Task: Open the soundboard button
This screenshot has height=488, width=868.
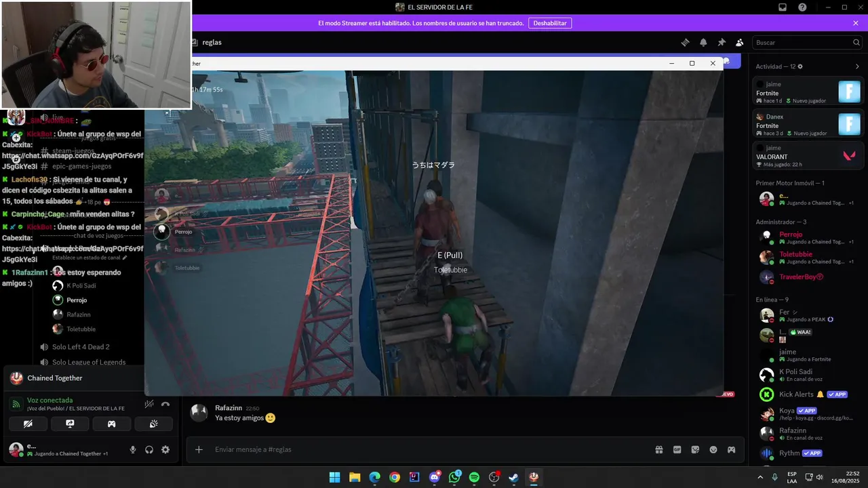Action: click(154, 424)
